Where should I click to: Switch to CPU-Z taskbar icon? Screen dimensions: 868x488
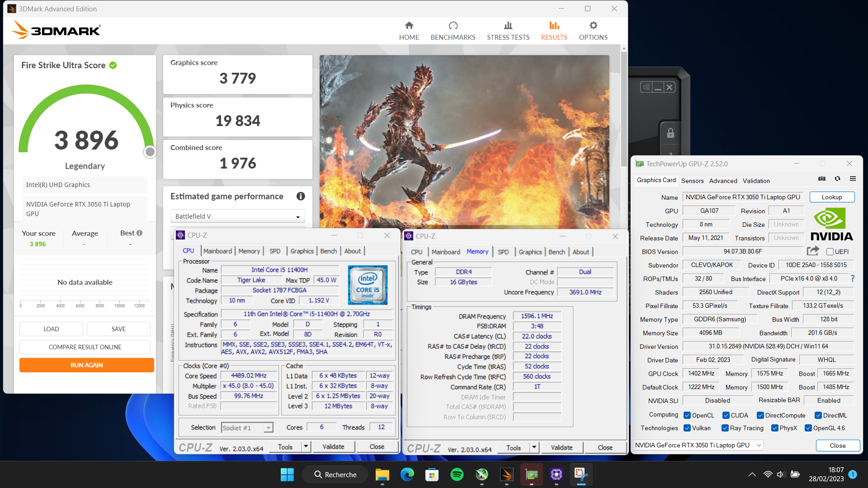tap(557, 474)
